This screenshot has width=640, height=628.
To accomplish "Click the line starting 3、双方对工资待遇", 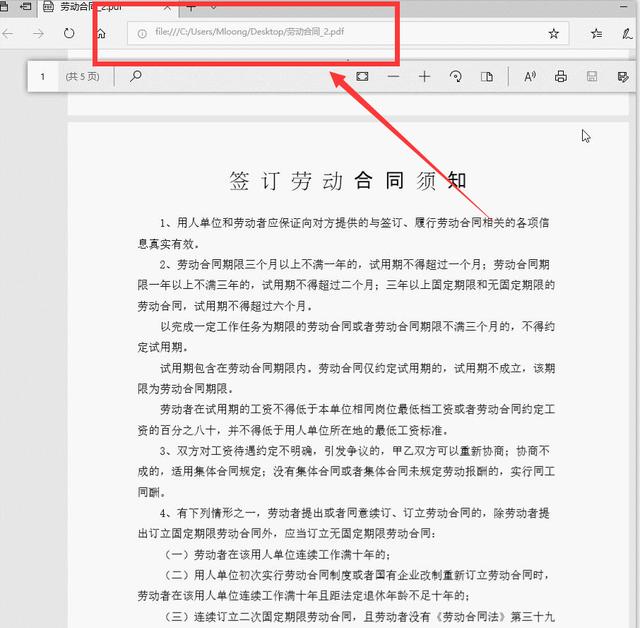I will point(354,451).
